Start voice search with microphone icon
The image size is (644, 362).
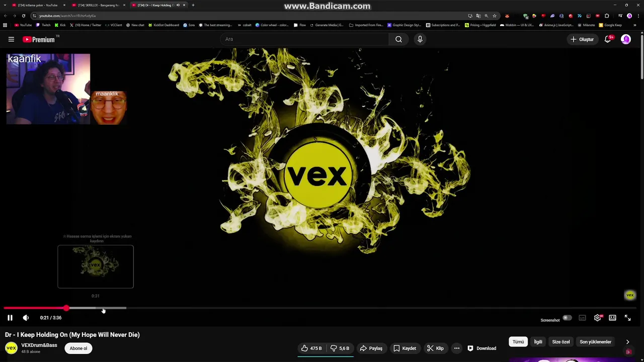pyautogui.click(x=420, y=39)
